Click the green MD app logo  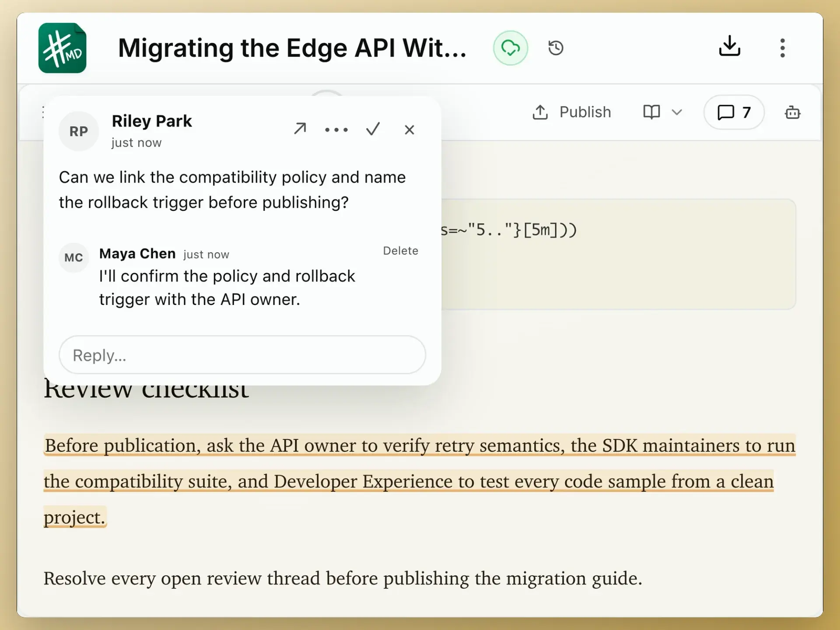(62, 48)
